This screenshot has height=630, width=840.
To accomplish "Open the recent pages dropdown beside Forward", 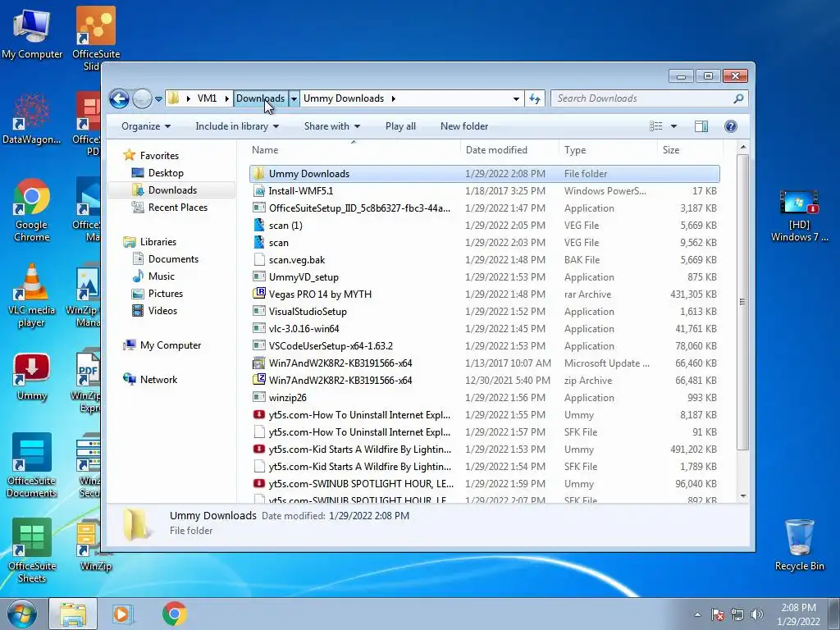I will [x=158, y=99].
